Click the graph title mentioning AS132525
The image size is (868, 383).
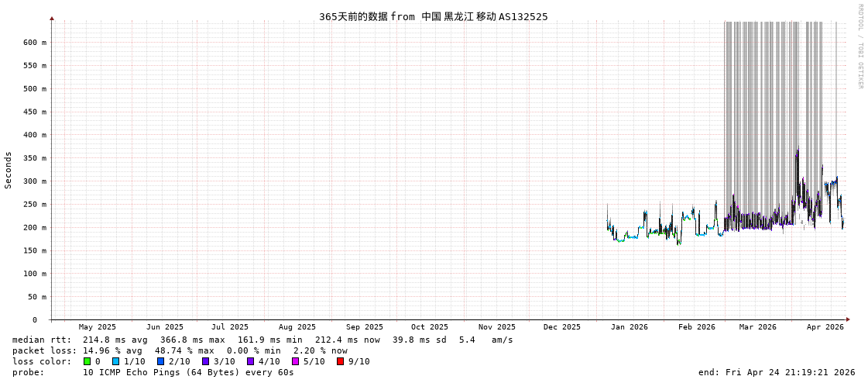click(433, 16)
